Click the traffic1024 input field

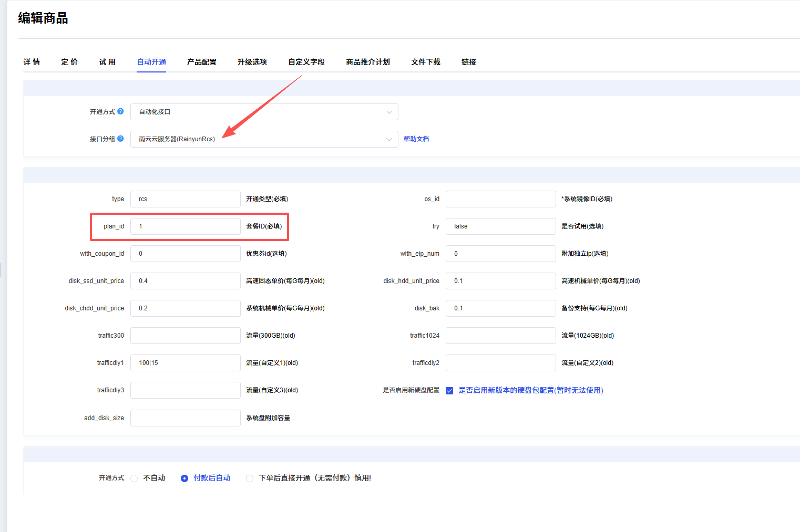coord(501,336)
